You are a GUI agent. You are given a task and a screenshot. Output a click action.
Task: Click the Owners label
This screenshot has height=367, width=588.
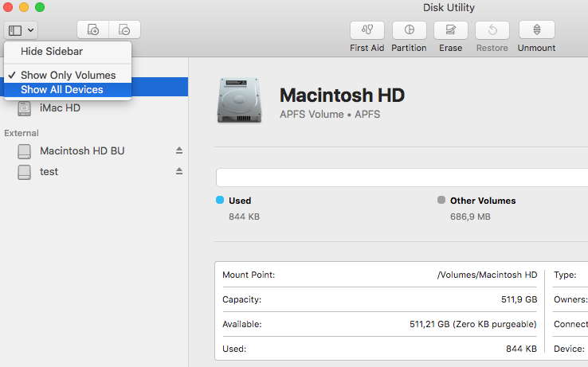(x=570, y=299)
